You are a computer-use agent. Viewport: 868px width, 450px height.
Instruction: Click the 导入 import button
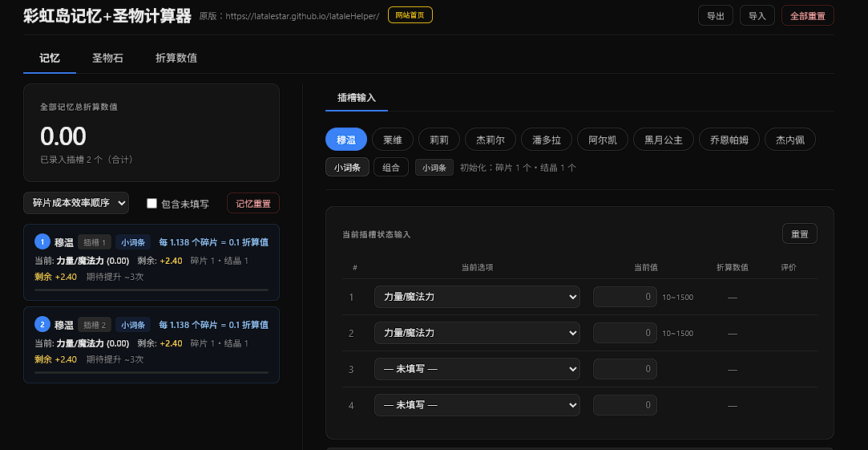click(x=757, y=15)
